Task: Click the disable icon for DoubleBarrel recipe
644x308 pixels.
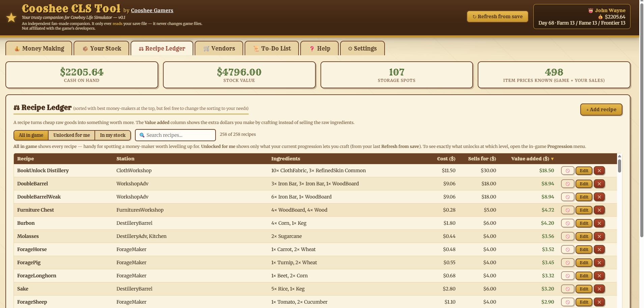Action: pos(567,184)
